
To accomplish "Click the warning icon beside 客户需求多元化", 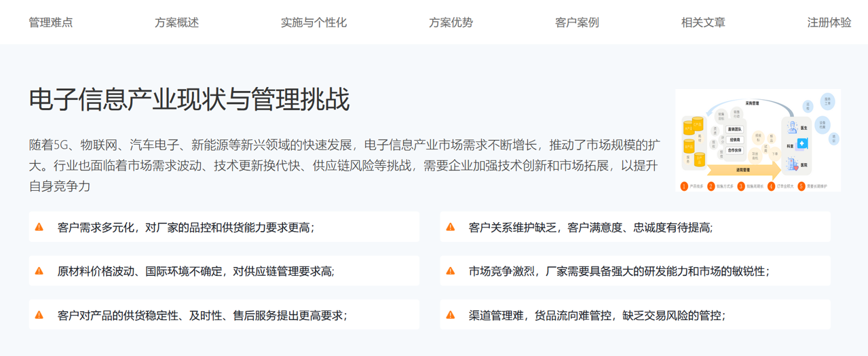I will tap(39, 227).
